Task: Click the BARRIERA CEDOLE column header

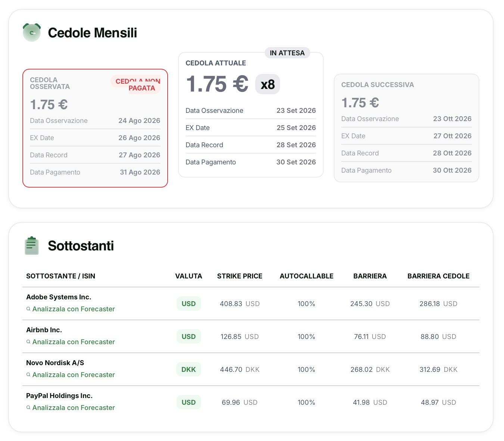Action: [x=438, y=276]
